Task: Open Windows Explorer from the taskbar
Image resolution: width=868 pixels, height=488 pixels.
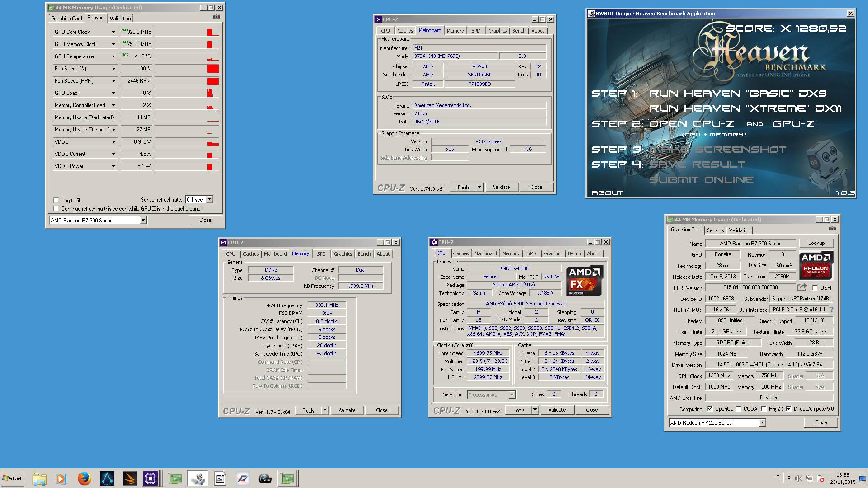Action: (39, 479)
